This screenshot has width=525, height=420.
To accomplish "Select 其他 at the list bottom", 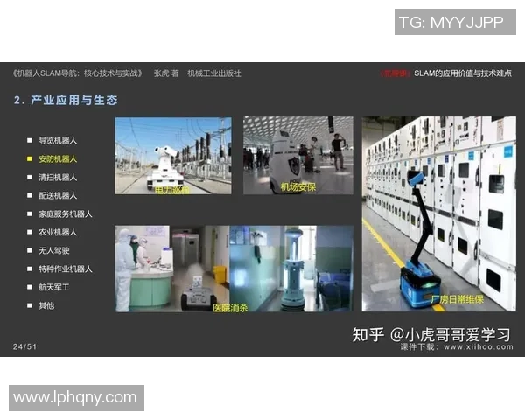I will pyautogui.click(x=45, y=305).
